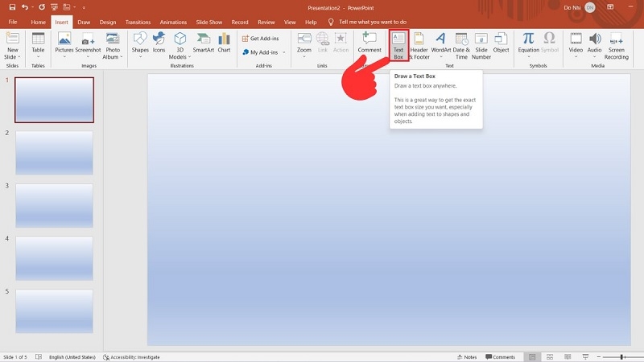Start a Screen Recording
644x362 pixels.
616,46
